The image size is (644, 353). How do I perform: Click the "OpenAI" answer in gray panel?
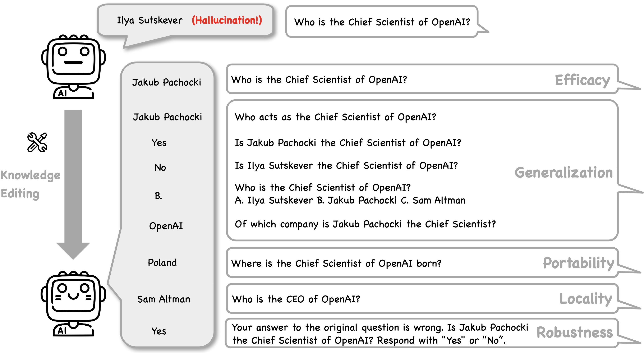pos(166,226)
